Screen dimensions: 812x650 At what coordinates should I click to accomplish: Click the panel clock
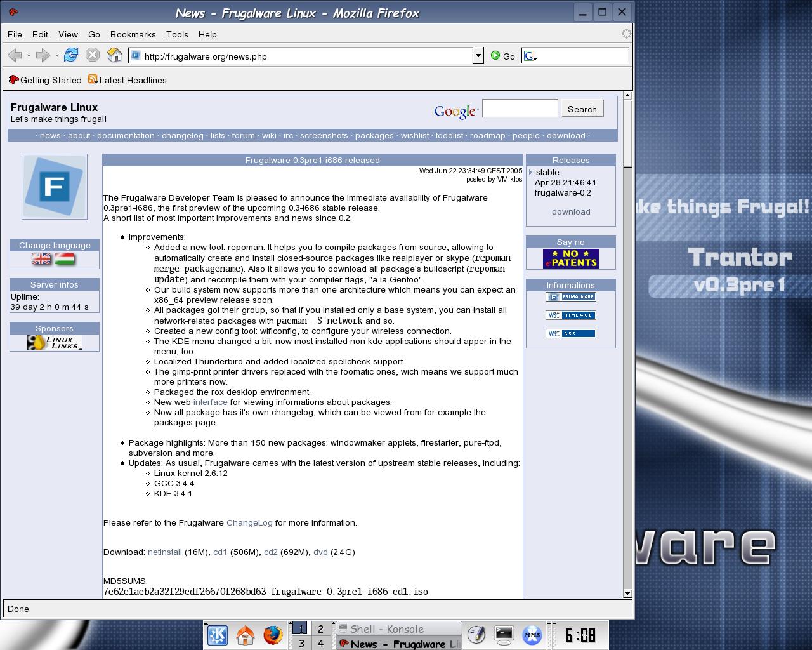[x=580, y=635]
